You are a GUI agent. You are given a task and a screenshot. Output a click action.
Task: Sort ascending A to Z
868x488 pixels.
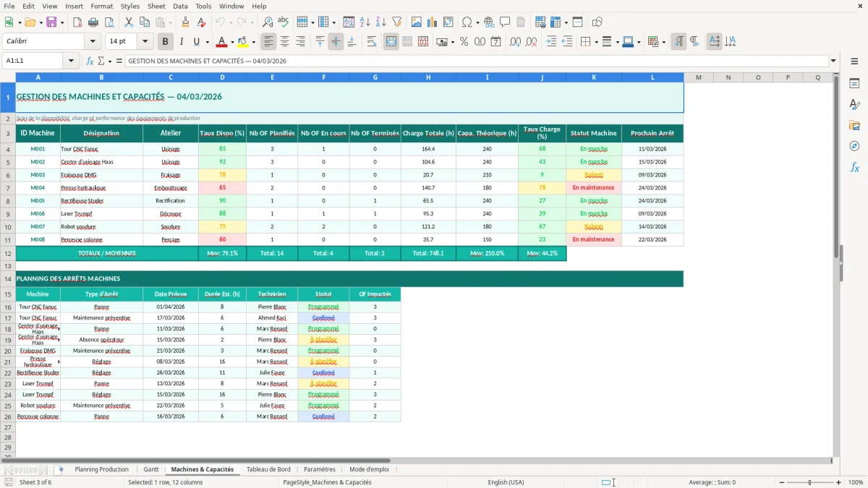tap(365, 22)
